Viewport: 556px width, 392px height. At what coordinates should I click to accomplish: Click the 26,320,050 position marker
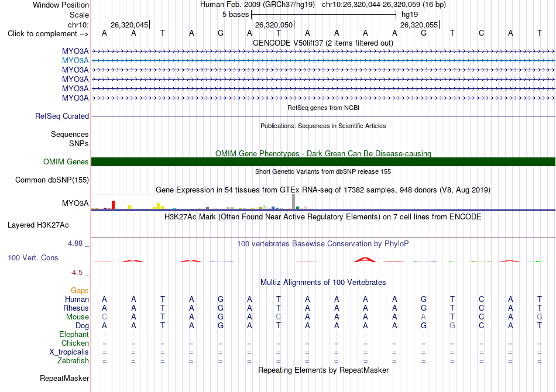coord(274,25)
